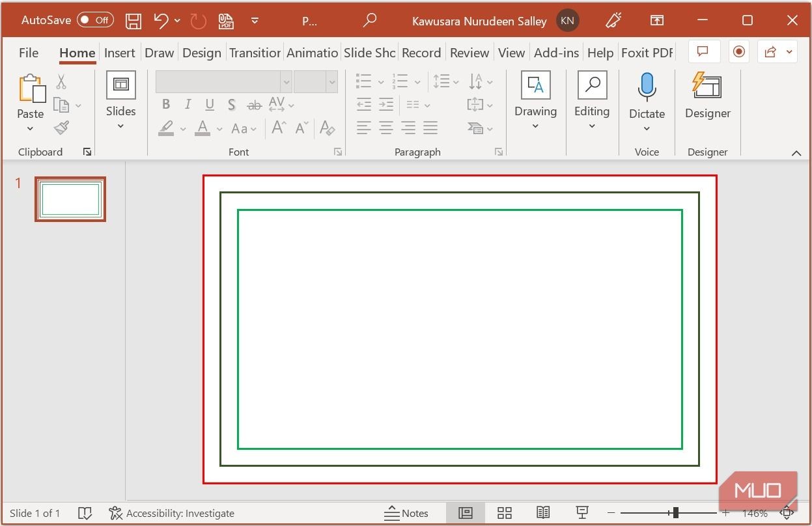Open the Paragraph dialog launcher
Viewport: 812px width, 526px height.
[499, 152]
